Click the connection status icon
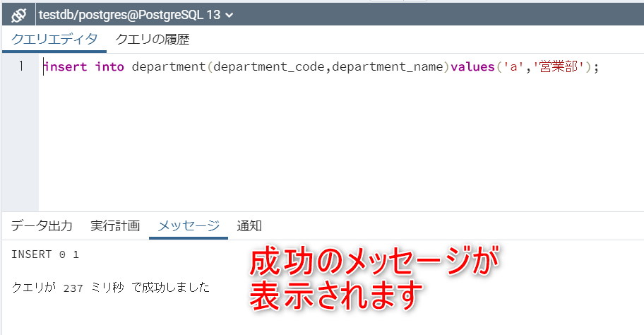 18,16
